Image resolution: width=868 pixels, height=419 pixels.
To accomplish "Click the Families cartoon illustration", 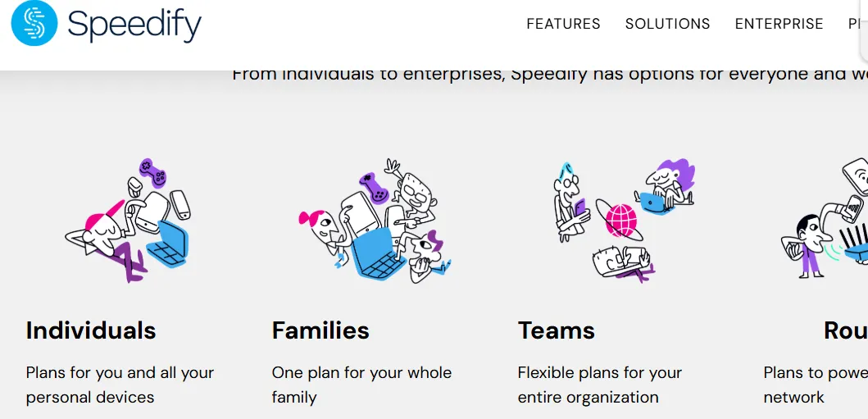I will pos(375,222).
